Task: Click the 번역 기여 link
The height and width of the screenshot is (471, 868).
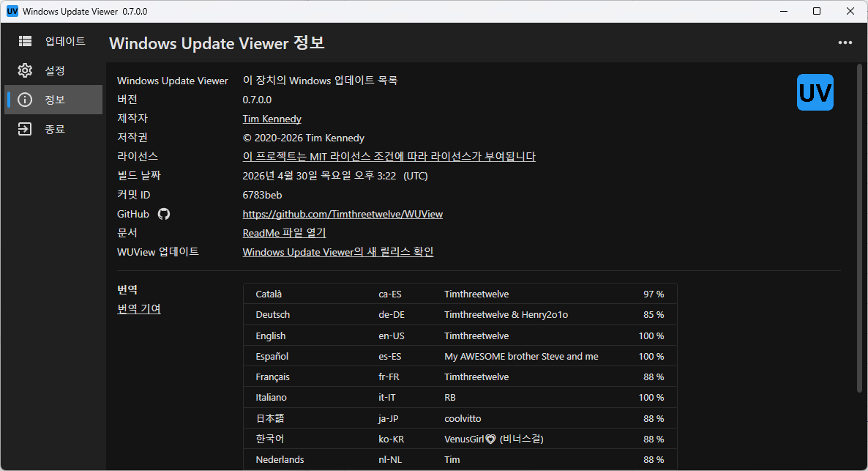Action: point(139,308)
